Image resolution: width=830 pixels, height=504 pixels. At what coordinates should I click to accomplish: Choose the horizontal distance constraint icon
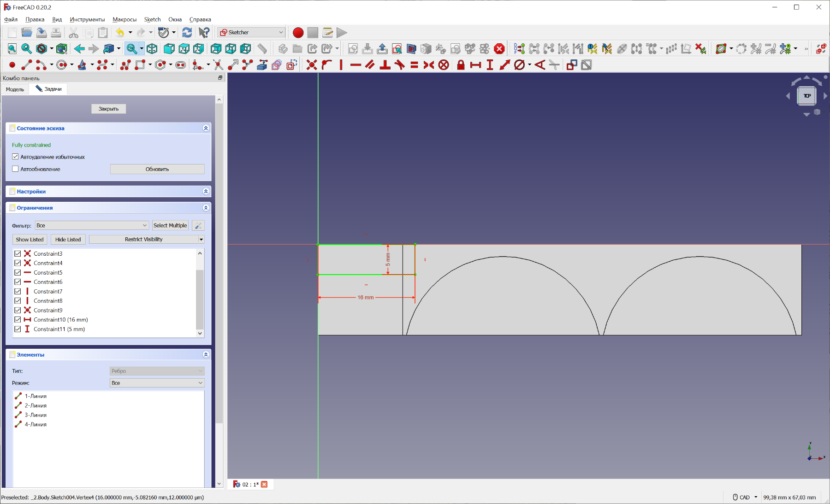click(x=475, y=65)
